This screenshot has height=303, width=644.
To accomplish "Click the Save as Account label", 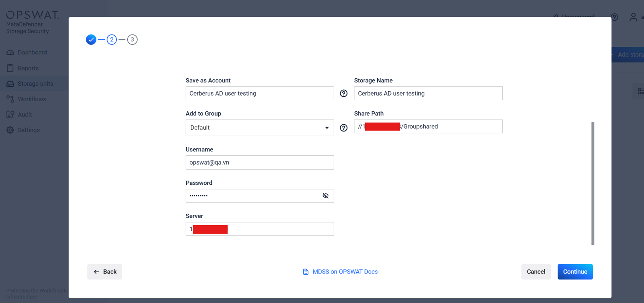I will (x=208, y=81).
